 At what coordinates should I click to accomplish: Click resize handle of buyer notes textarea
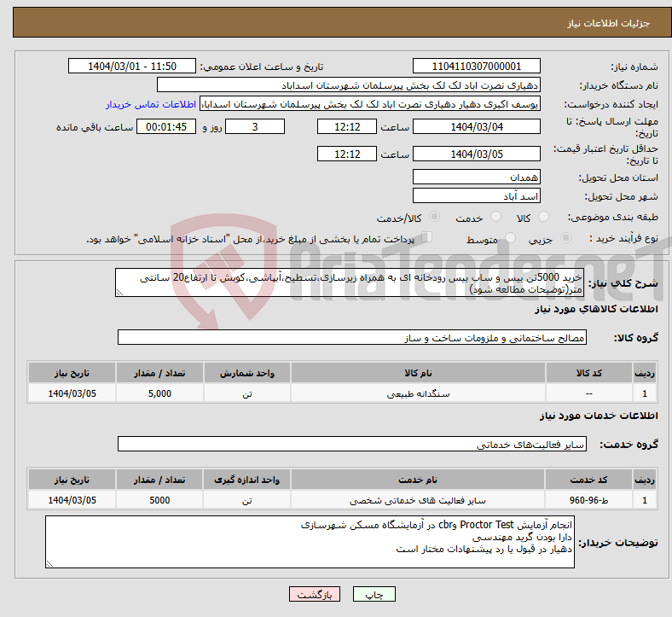49,564
